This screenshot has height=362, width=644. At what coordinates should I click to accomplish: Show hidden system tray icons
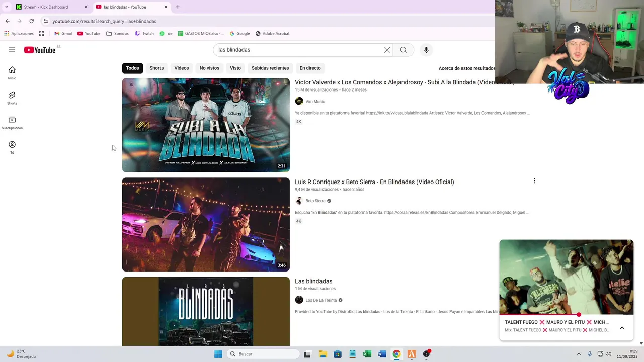[x=579, y=354]
